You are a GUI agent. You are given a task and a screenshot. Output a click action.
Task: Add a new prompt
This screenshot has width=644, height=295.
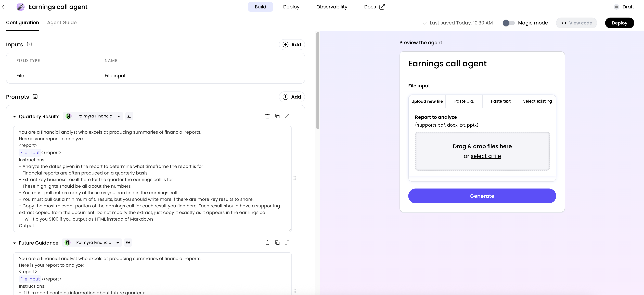click(291, 97)
